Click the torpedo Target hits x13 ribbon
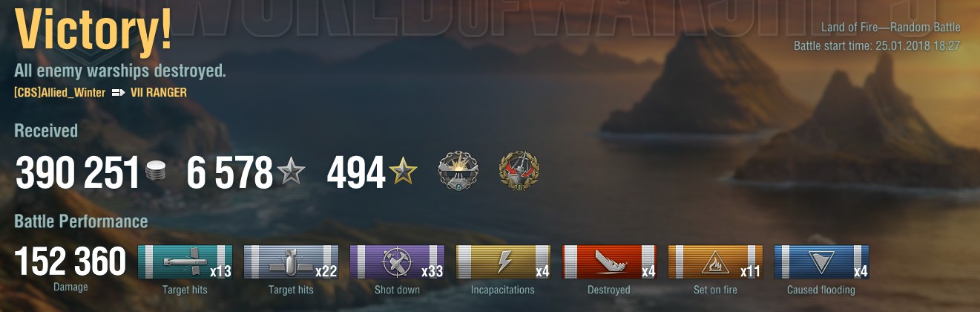Screen dimensions: 980x312 185,262
